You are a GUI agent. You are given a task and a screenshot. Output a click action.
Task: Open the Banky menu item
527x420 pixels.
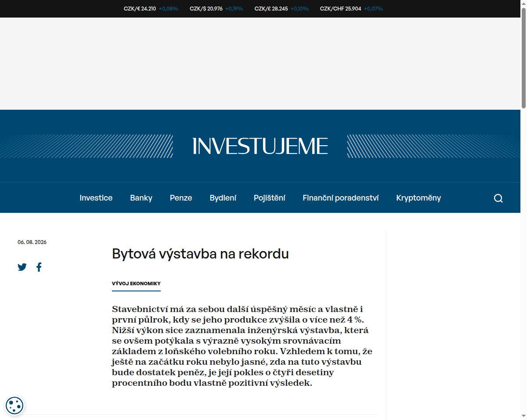pos(141,198)
